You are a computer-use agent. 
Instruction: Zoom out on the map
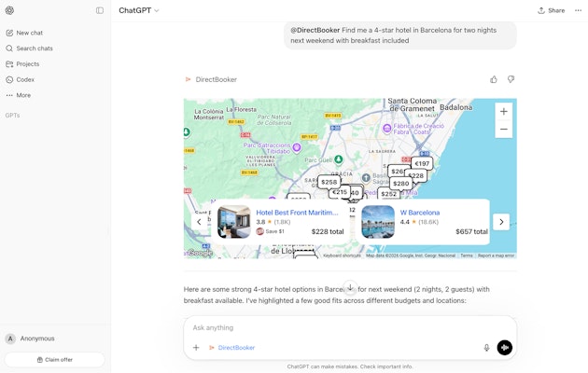click(x=504, y=130)
